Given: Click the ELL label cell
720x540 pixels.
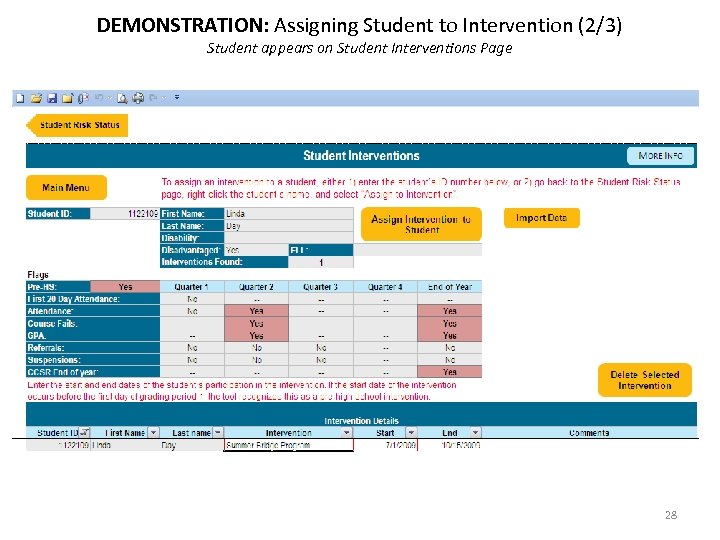Looking at the screenshot, I should pyautogui.click(x=321, y=250).
